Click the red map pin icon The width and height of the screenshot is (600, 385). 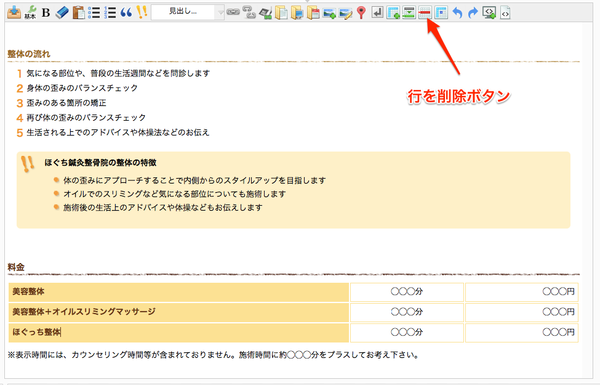coord(361,13)
